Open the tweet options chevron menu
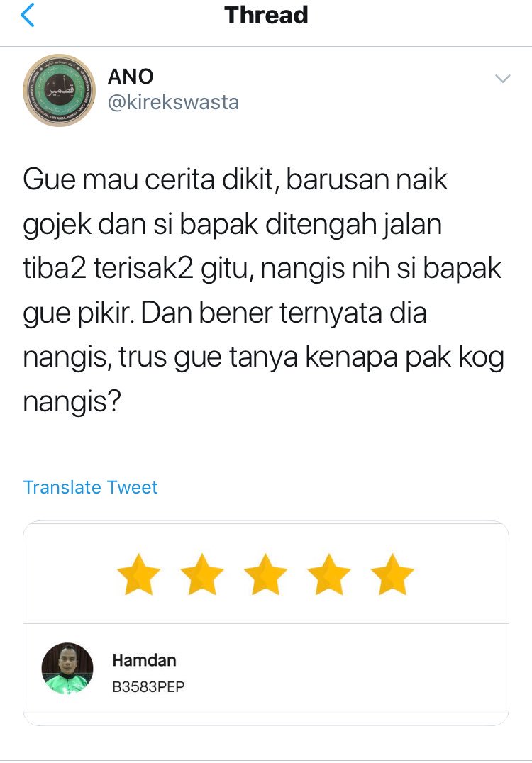Screen dimensions: 532x763 pos(502,78)
